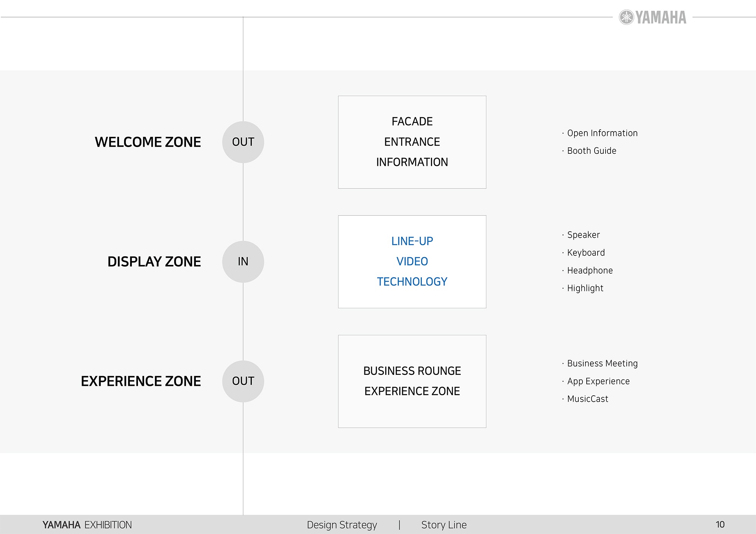The height and width of the screenshot is (534, 756).
Task: Click the word INFORMATION in the box
Action: (412, 162)
